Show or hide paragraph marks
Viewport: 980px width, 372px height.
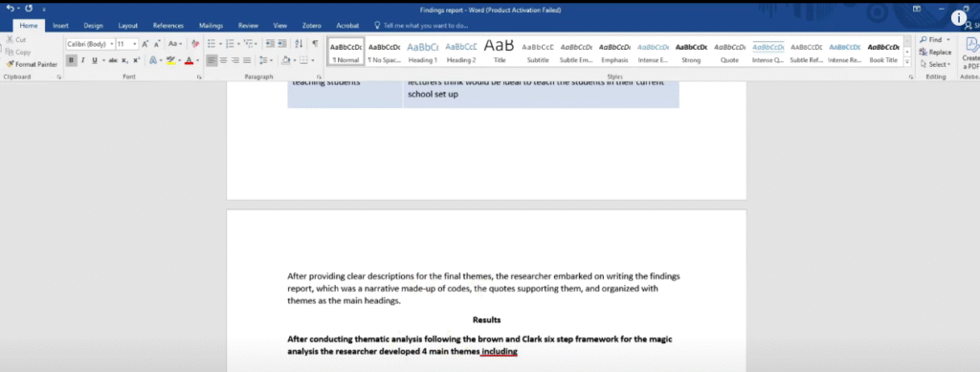tap(315, 44)
